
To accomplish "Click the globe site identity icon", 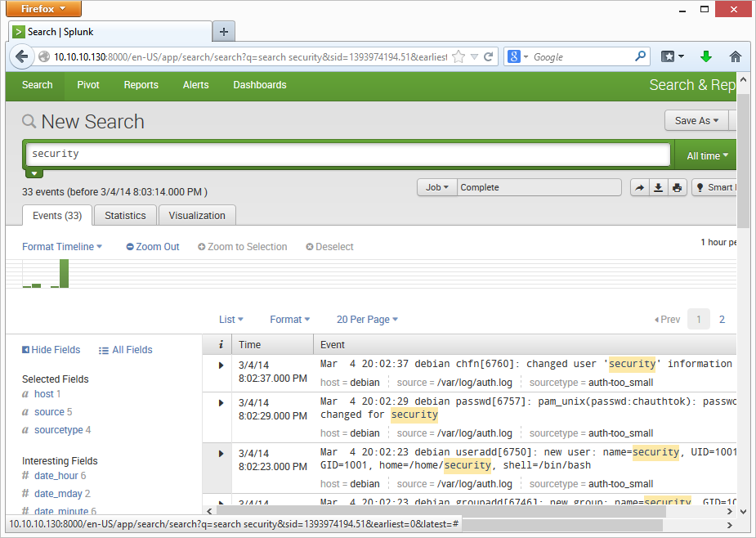I will 44,57.
